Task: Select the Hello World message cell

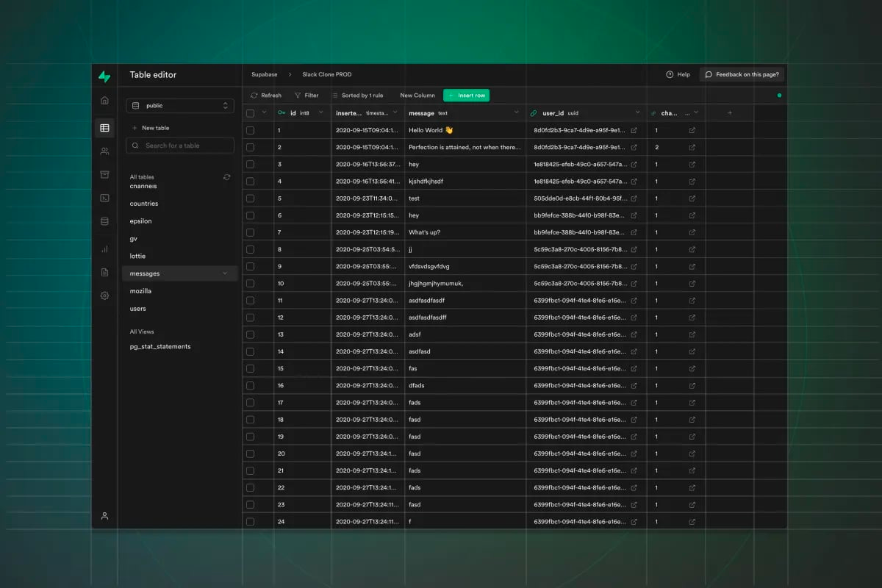Action: (465, 130)
